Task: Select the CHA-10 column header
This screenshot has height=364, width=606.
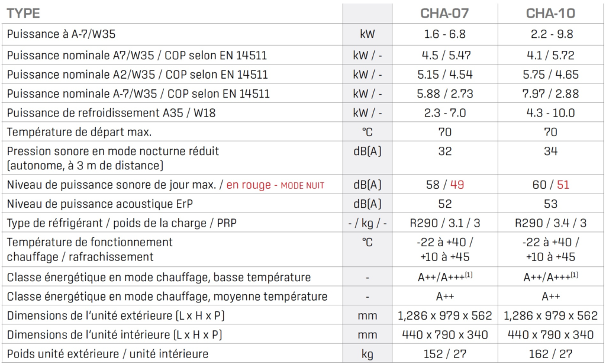Action: (x=550, y=13)
